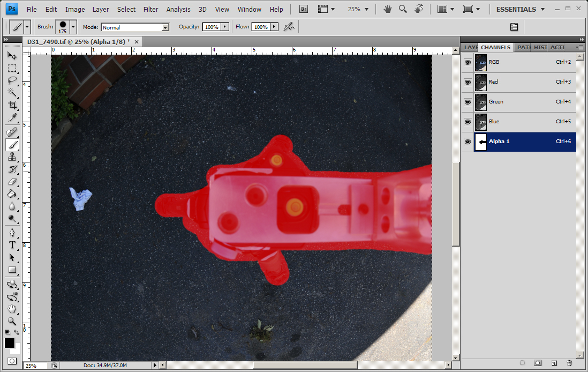Image resolution: width=588 pixels, height=372 pixels.
Task: Select the Paint Bucket tool
Action: (12, 194)
